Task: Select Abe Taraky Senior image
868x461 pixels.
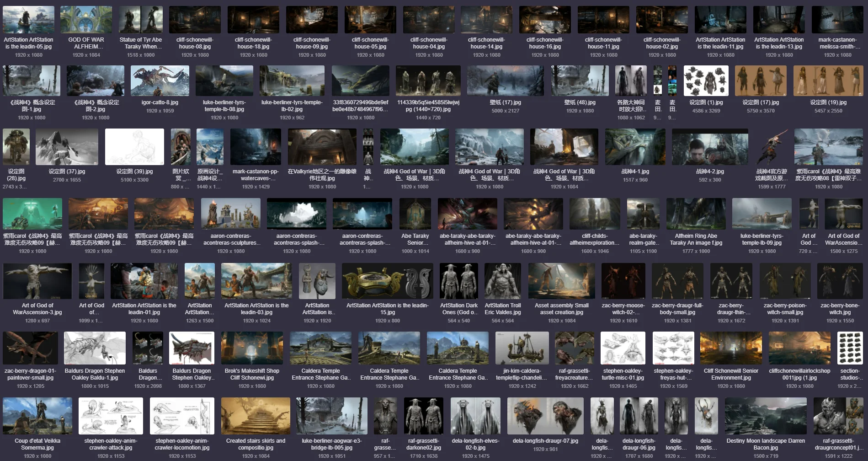Action: [415, 214]
